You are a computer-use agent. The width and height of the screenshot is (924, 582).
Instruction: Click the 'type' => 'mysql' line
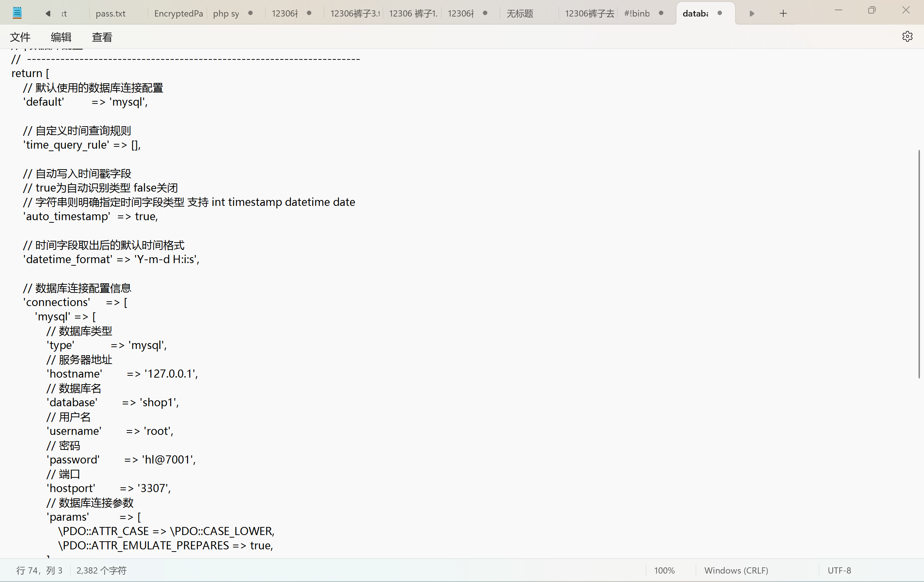tap(107, 345)
